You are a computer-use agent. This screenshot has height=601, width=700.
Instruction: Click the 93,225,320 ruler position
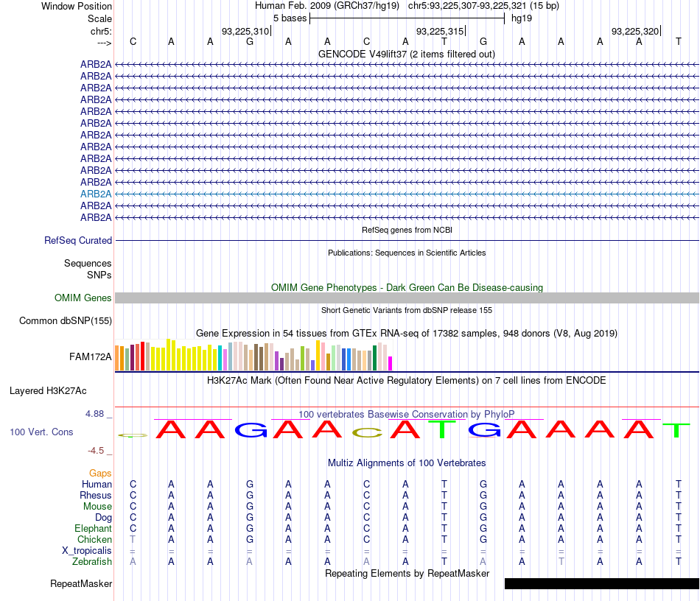click(635, 31)
